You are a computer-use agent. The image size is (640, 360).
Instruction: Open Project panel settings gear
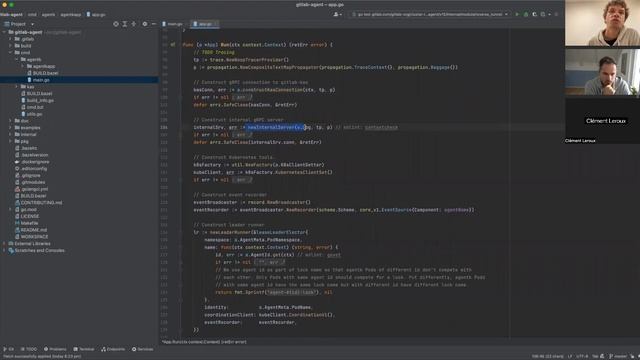pyautogui.click(x=145, y=24)
